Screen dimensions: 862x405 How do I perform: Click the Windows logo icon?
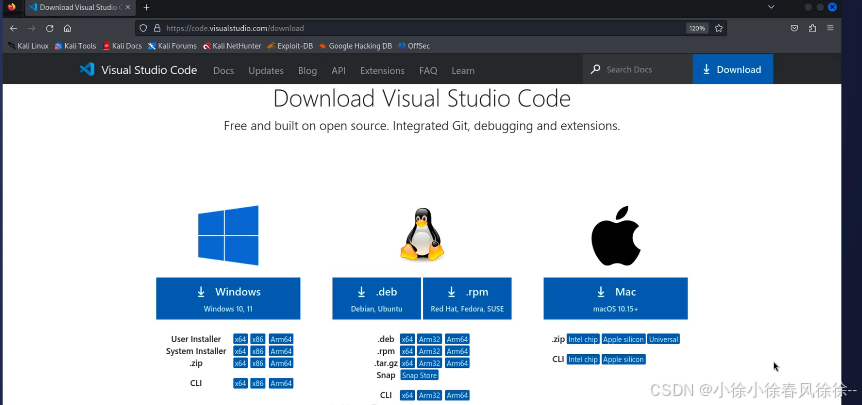[228, 236]
